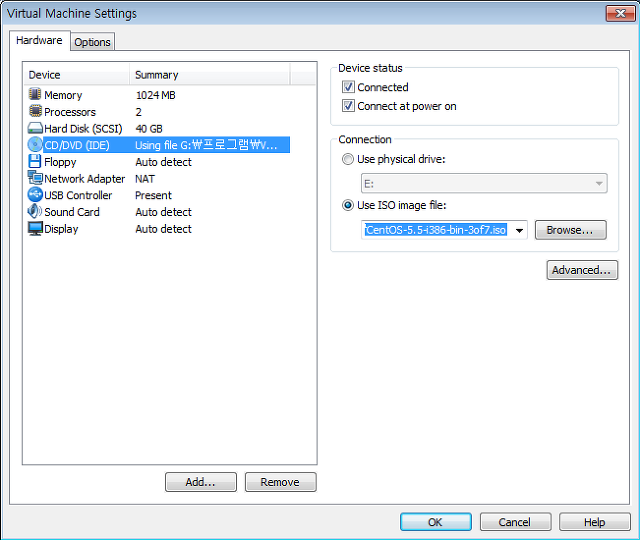Click Display's Auto detect summary
The image size is (640, 540).
point(163,229)
